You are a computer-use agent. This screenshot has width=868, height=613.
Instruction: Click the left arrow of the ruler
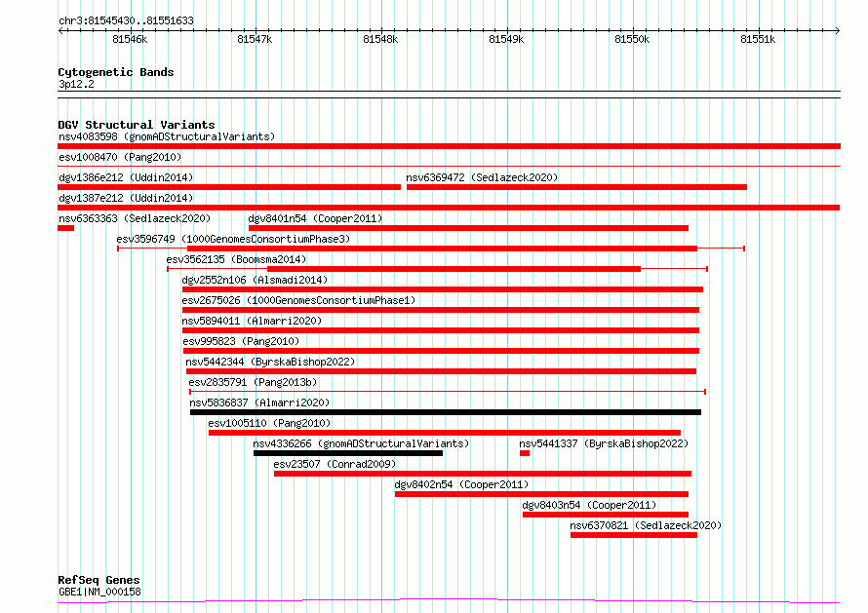pos(60,30)
